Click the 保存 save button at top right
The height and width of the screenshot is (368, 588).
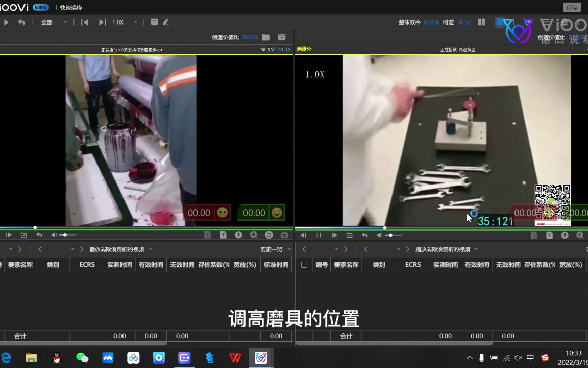(572, 7)
